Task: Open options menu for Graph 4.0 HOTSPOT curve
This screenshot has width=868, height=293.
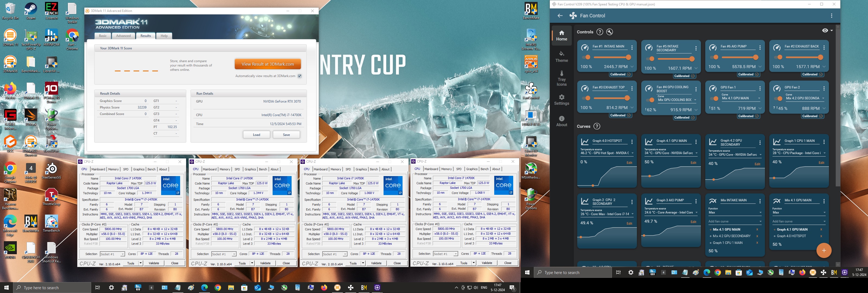Action: click(x=632, y=142)
